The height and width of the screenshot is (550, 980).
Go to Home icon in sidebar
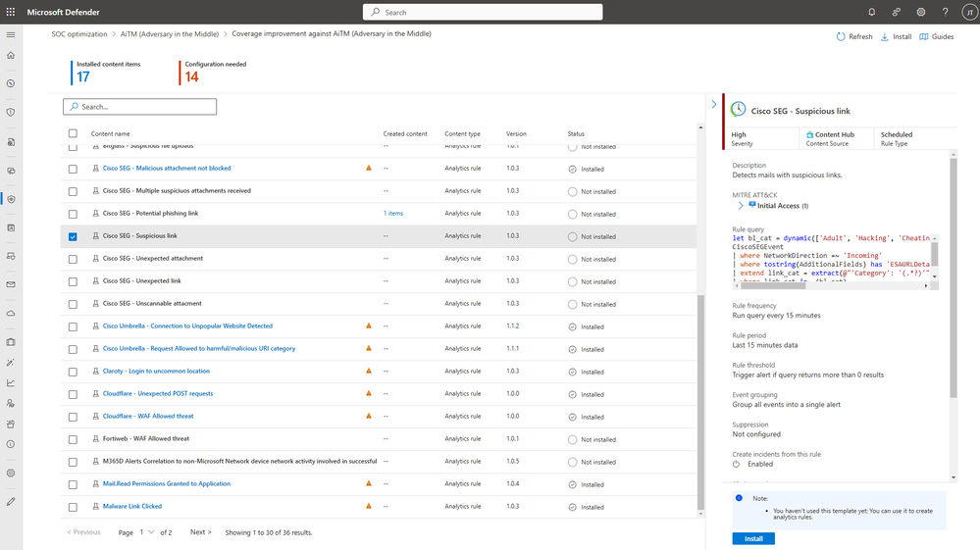(11, 55)
